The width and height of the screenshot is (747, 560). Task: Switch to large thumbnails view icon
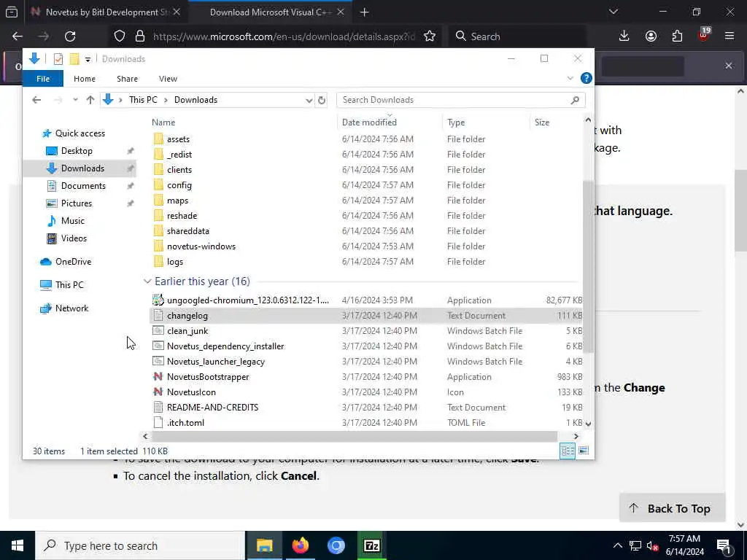click(584, 451)
